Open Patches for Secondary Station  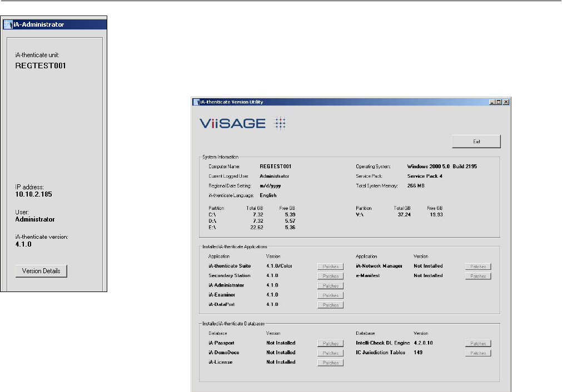[x=330, y=276]
